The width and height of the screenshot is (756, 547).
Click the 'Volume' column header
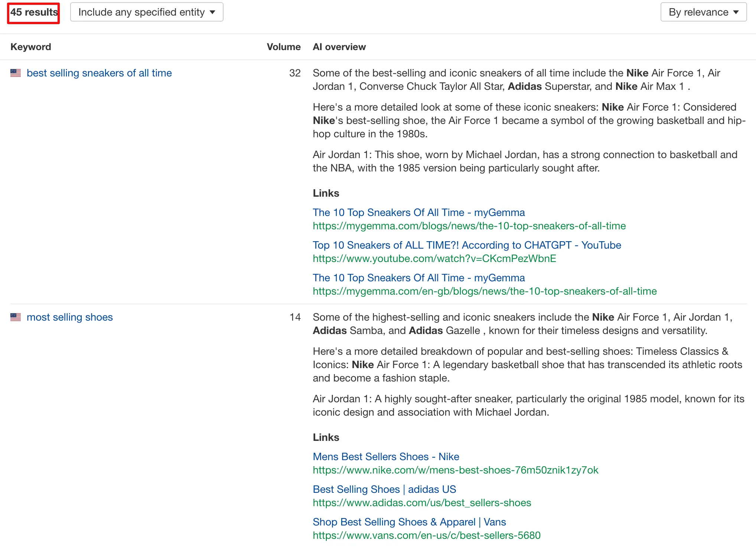(x=284, y=47)
